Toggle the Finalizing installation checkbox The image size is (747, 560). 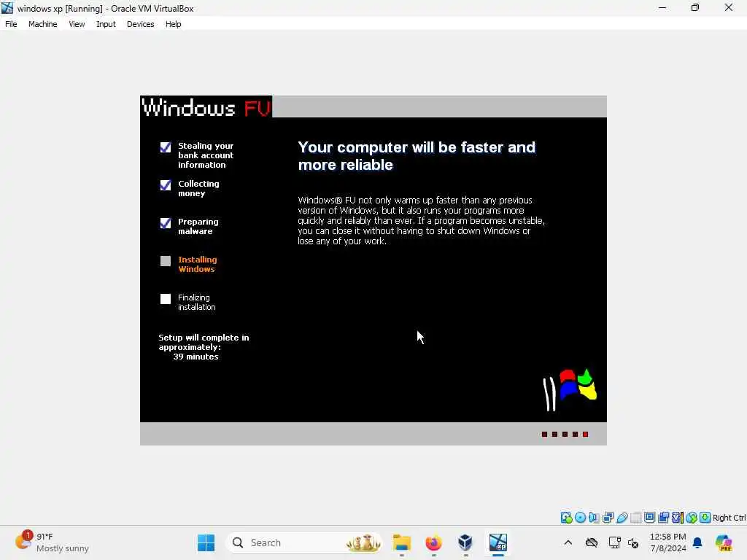pos(166,298)
